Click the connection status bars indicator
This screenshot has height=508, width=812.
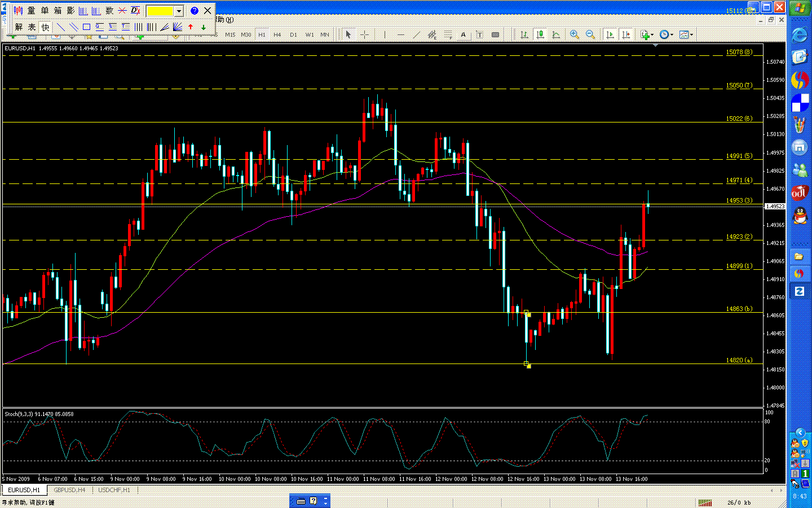pyautogui.click(x=705, y=502)
